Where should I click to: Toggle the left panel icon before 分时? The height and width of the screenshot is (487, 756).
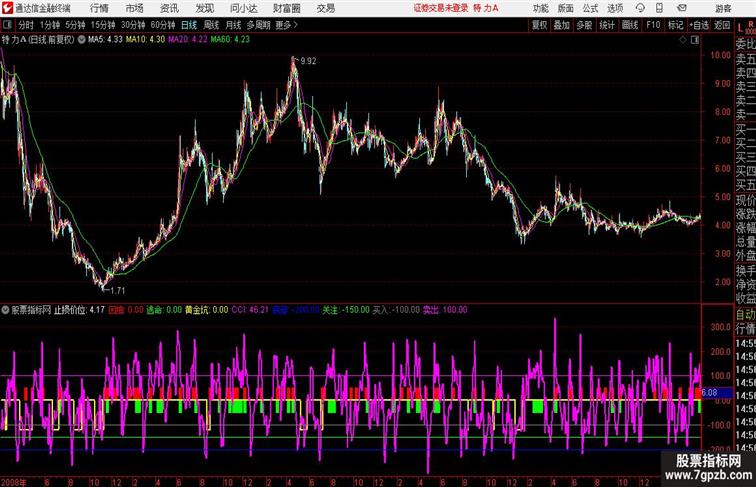(x=7, y=25)
